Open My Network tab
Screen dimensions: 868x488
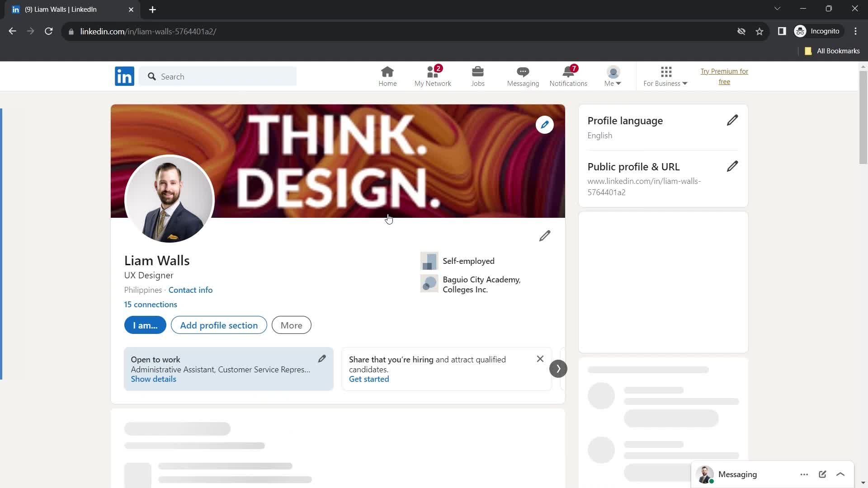[x=432, y=76]
